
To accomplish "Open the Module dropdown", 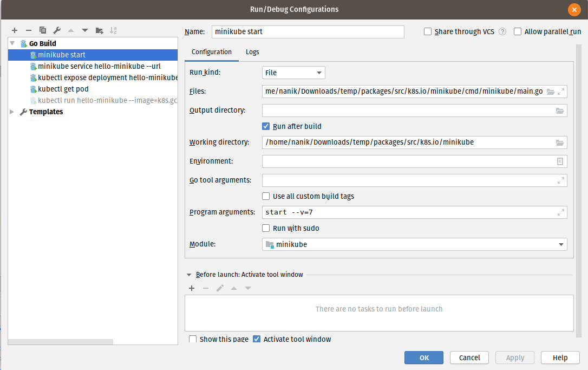I will [561, 244].
